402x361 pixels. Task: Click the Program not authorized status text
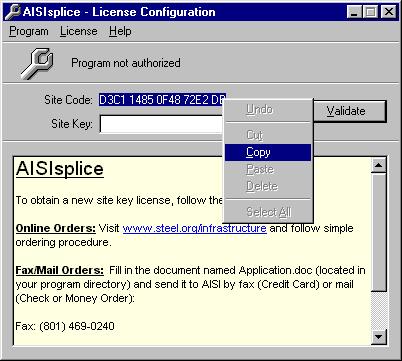tap(126, 63)
